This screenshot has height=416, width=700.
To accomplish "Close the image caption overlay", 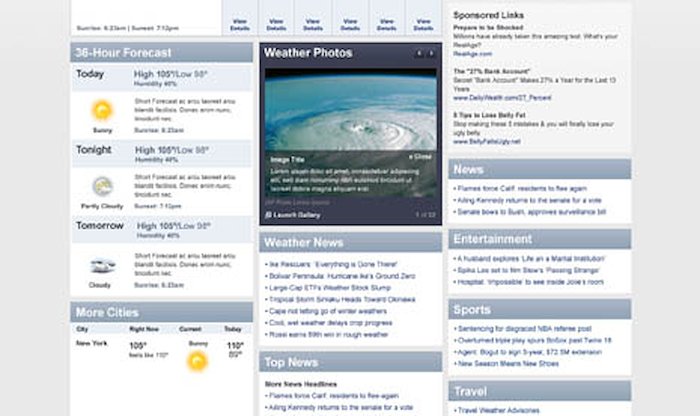I will [x=420, y=157].
